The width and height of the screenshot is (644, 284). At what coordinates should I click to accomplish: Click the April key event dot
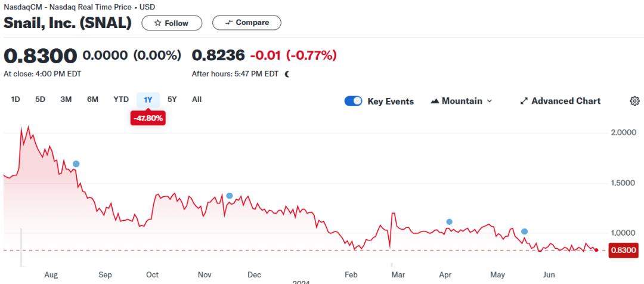449,222
